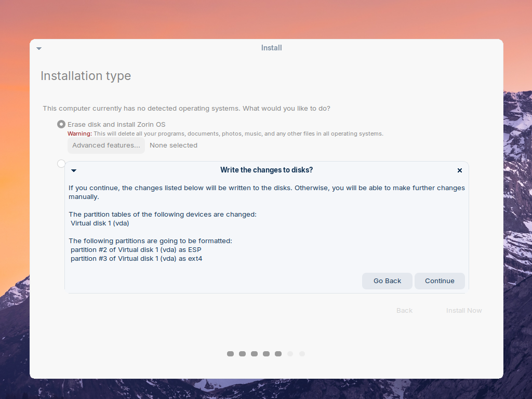Click the Go Back button
Screen dimensions: 532x399
click(x=387, y=281)
